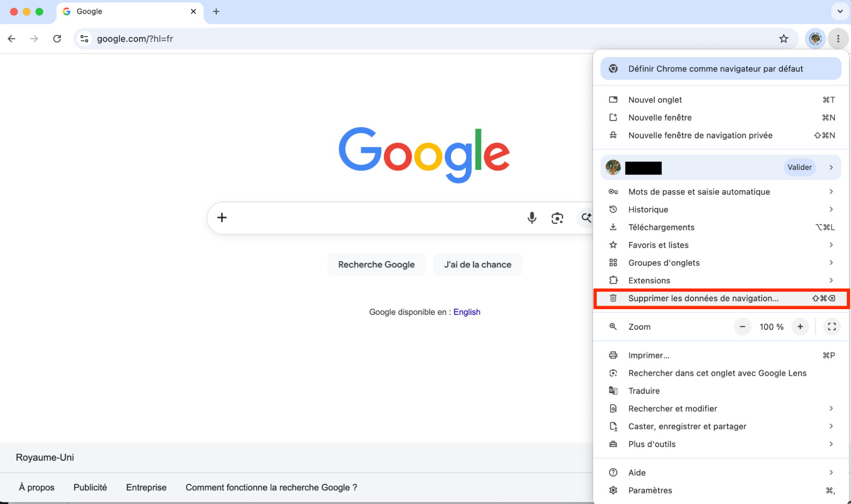
Task: Click the history clock icon
Action: click(613, 209)
